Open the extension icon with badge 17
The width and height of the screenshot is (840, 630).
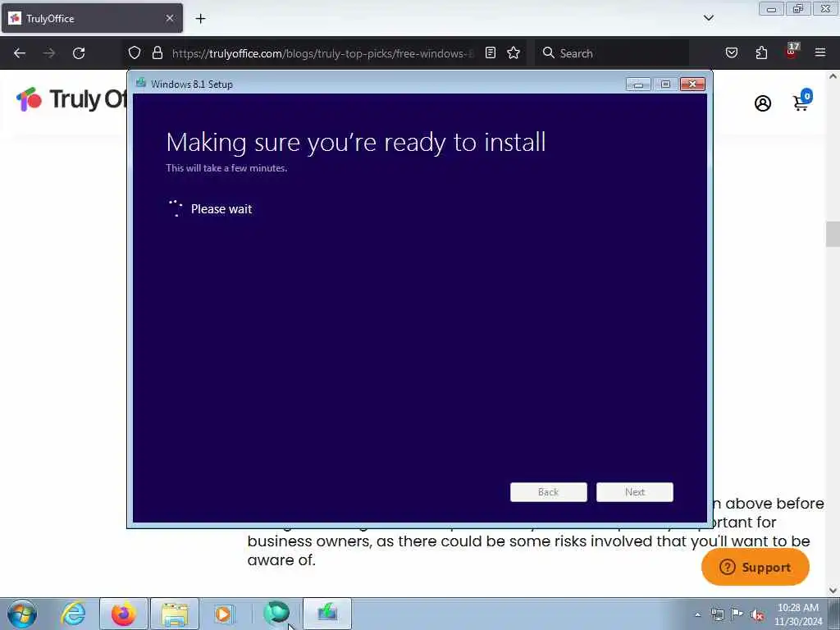[792, 52]
